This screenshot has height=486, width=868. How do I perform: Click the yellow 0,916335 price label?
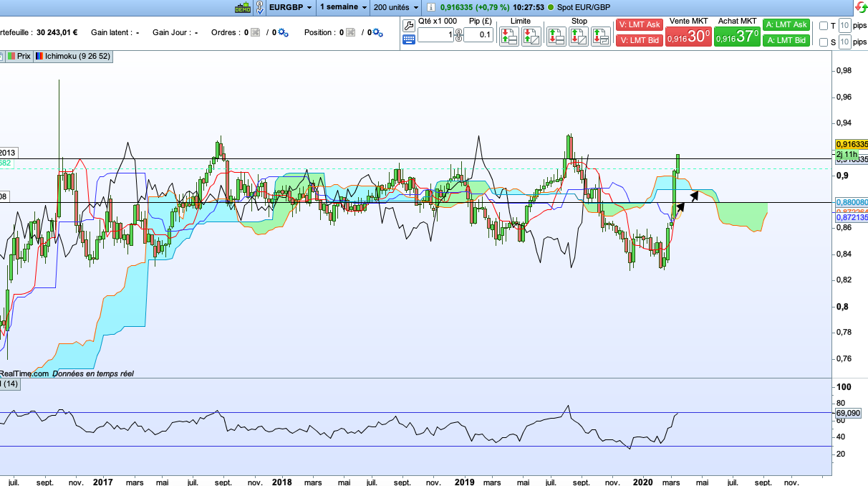851,144
